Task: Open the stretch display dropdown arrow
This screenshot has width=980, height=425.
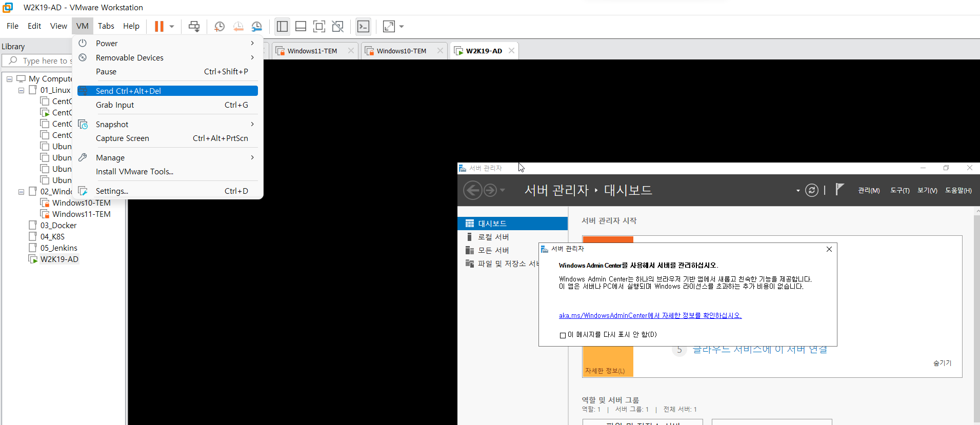Action: point(402,27)
